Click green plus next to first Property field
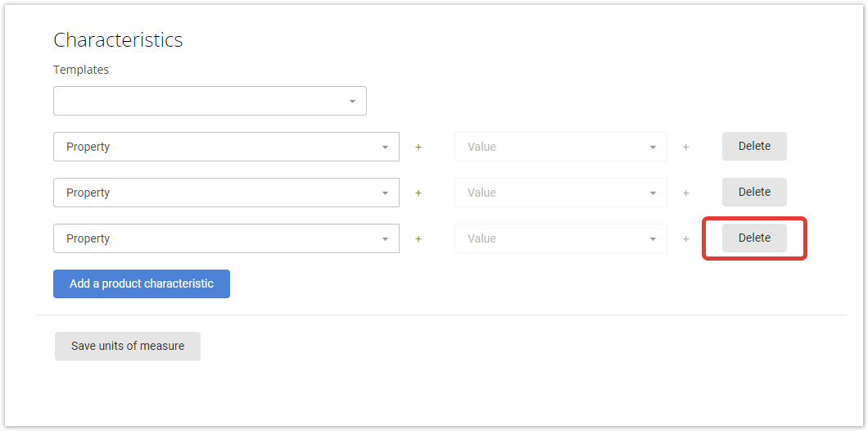The width and height of the screenshot is (868, 431). point(418,147)
